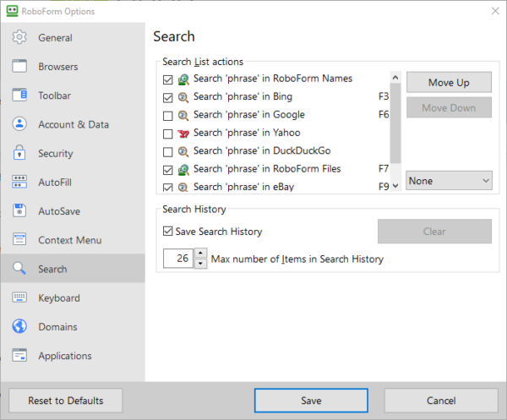507x420 pixels.
Task: Uncheck Save Search History
Action: [167, 232]
